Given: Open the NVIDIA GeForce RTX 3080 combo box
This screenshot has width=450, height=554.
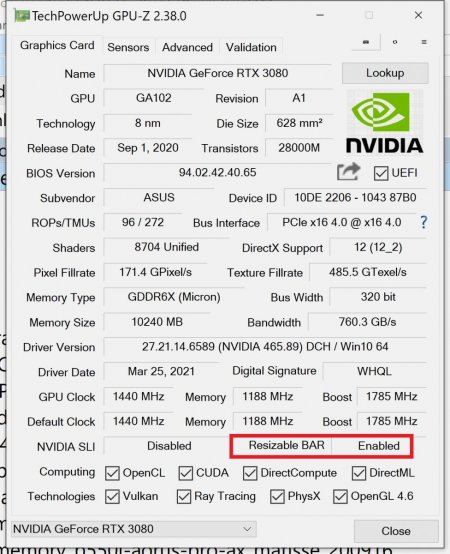Looking at the screenshot, I should 134,529.
